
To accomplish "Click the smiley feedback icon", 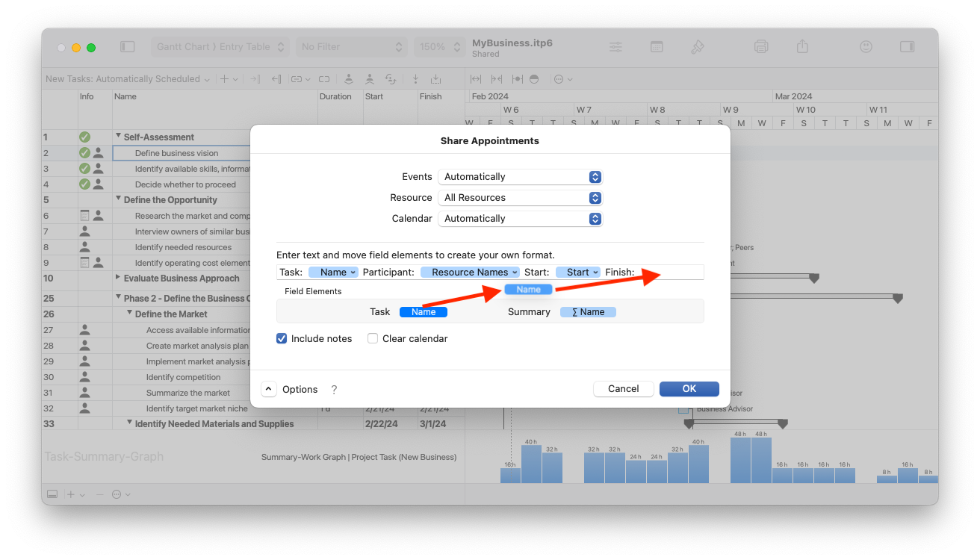I will 866,46.
